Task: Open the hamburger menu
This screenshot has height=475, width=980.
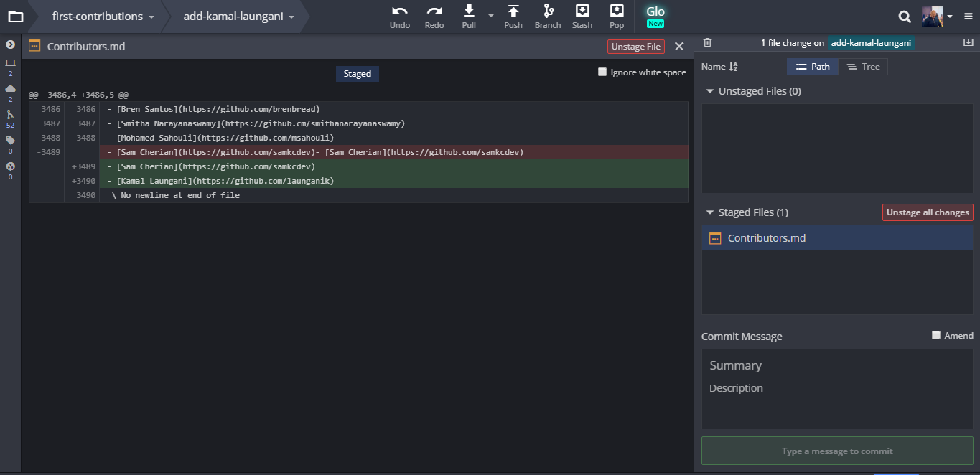Action: (968, 16)
